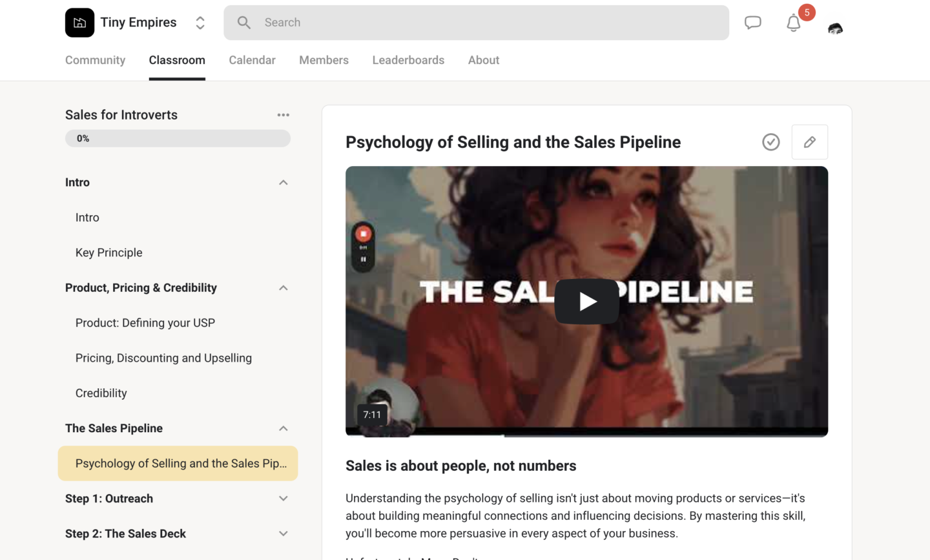Click the video progress bar
The width and height of the screenshot is (930, 560).
[586, 432]
